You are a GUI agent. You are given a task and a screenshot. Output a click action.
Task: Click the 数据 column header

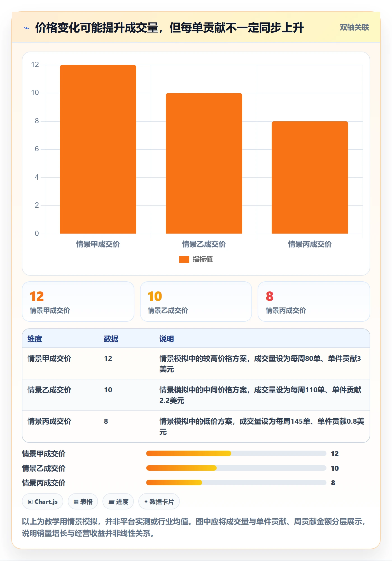click(111, 339)
